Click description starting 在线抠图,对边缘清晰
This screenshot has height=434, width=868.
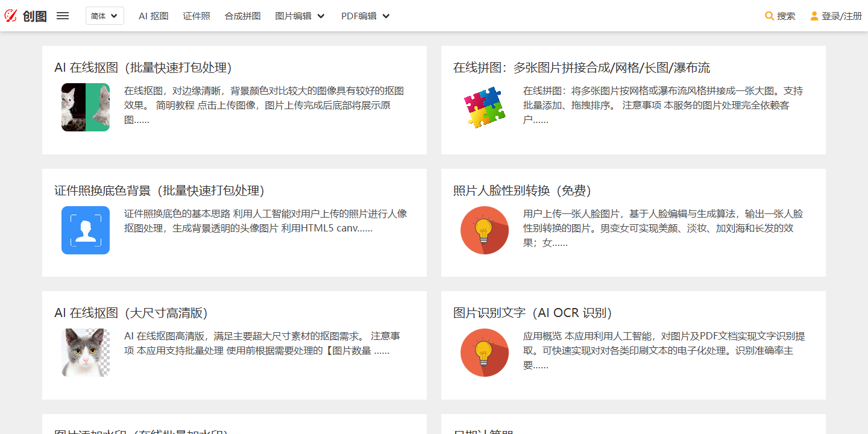pyautogui.click(x=264, y=105)
